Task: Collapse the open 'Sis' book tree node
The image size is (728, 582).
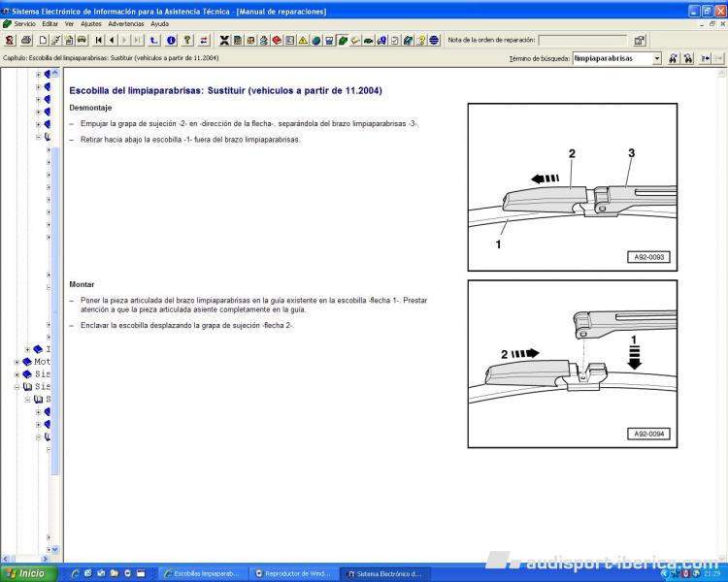Action: point(17,387)
